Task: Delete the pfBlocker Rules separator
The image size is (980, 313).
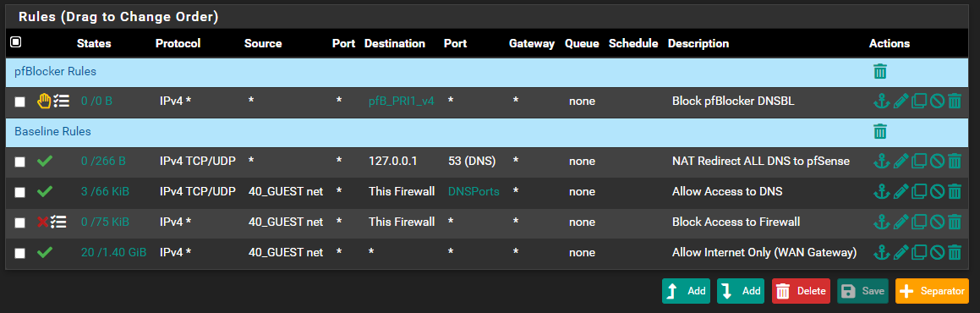Action: tap(879, 71)
